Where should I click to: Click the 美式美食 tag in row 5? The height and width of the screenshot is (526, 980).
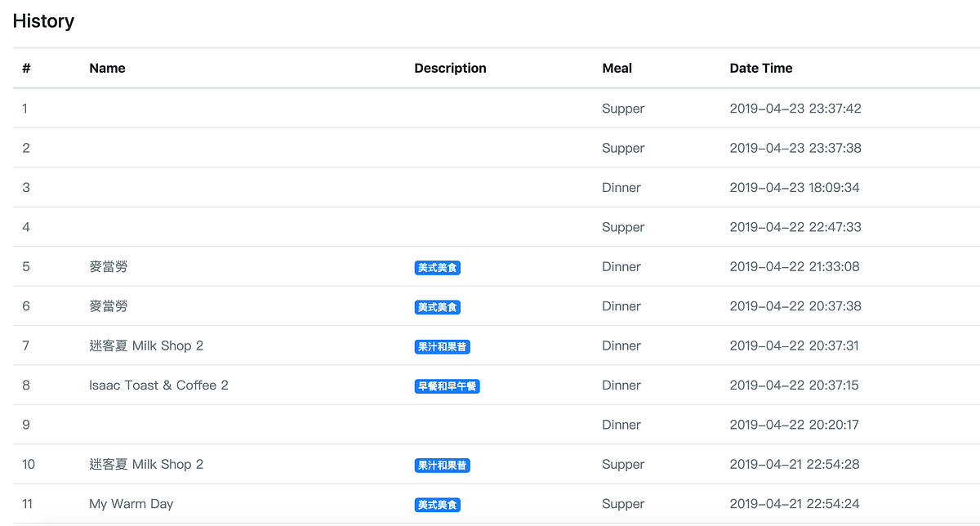[437, 268]
